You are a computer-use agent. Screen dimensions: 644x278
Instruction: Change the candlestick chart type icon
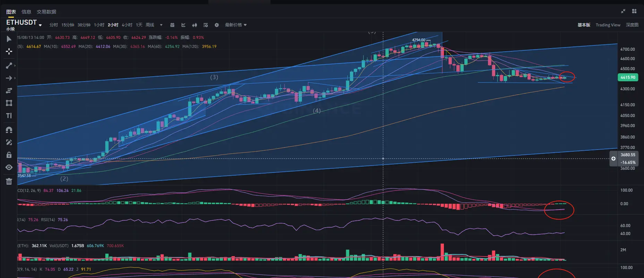pos(195,25)
